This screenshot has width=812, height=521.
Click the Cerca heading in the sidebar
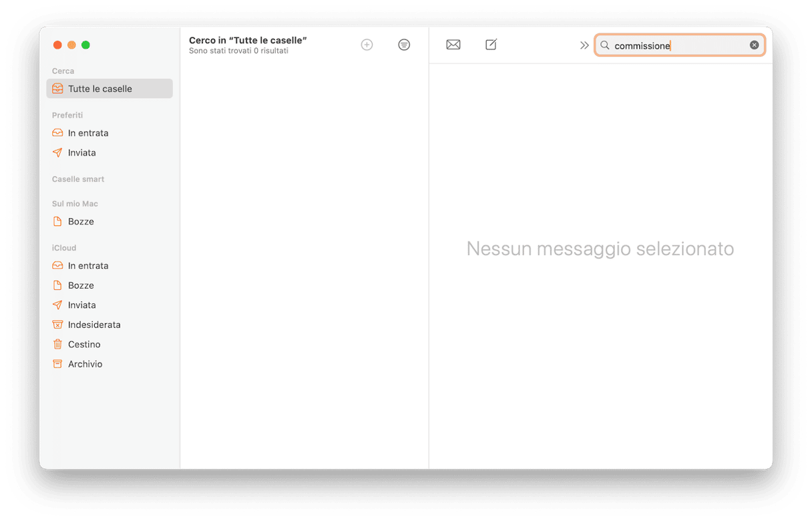click(63, 71)
